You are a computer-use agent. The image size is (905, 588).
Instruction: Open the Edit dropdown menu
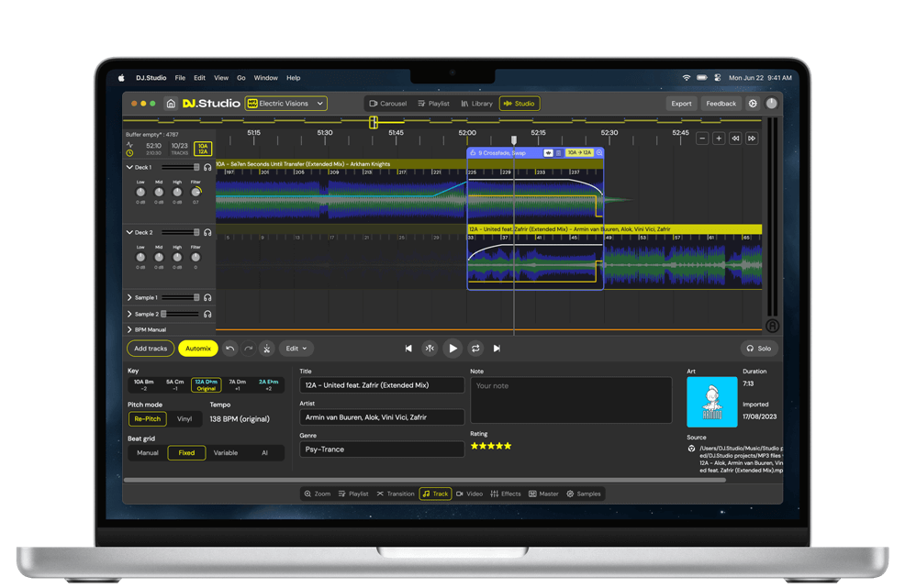[296, 349]
